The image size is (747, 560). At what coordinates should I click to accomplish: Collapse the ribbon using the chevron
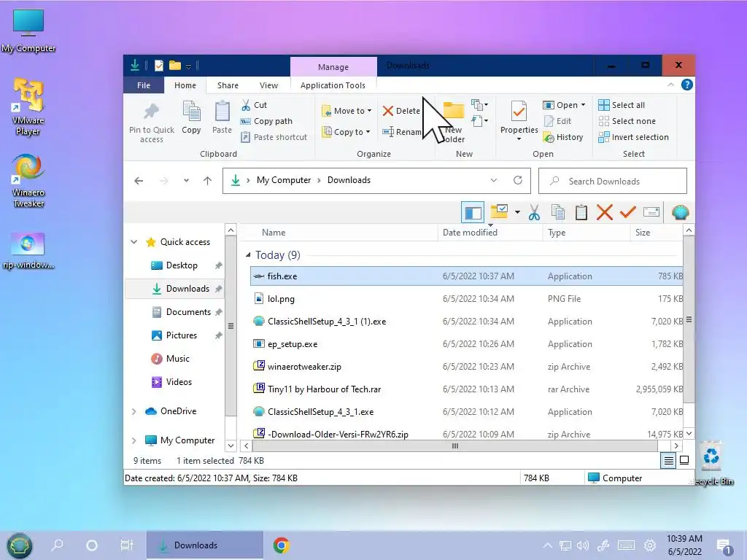click(x=671, y=85)
